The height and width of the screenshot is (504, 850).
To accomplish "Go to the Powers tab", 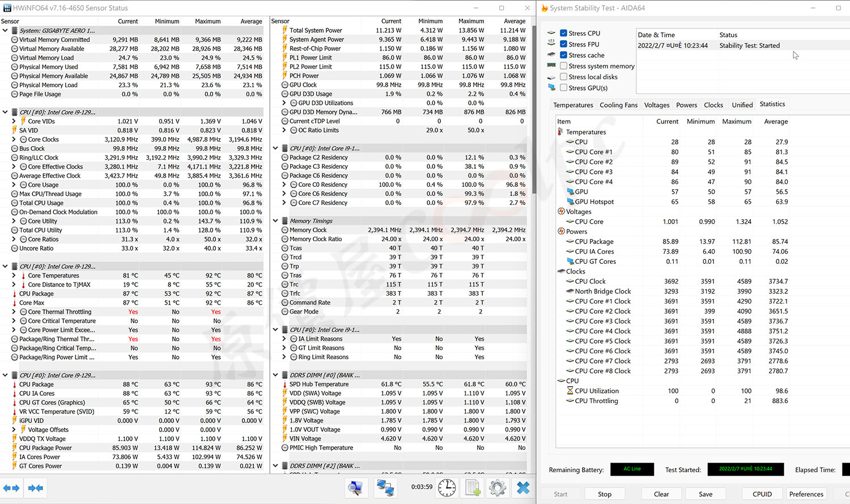I will pyautogui.click(x=686, y=105).
